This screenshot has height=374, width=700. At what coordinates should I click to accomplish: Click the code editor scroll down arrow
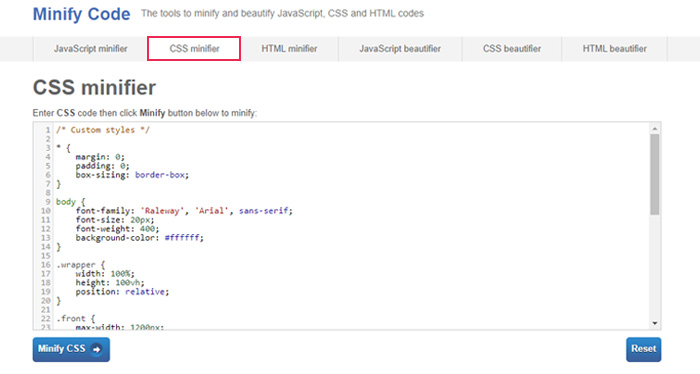(654, 323)
